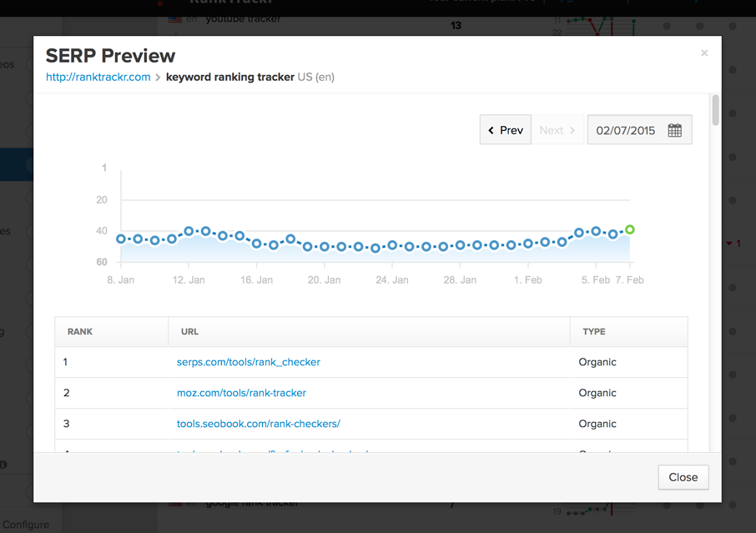Click the Close button in the dialog footer

pyautogui.click(x=683, y=477)
